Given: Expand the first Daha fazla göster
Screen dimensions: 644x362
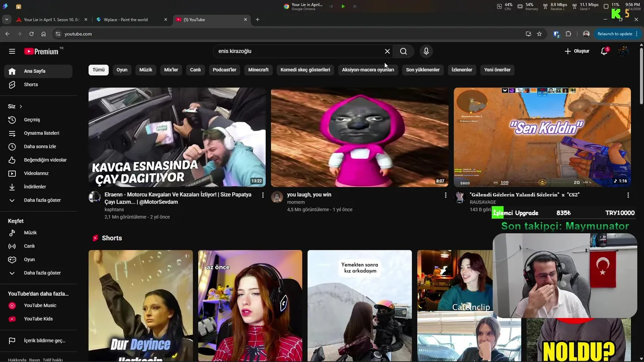Looking at the screenshot, I should point(38,200).
